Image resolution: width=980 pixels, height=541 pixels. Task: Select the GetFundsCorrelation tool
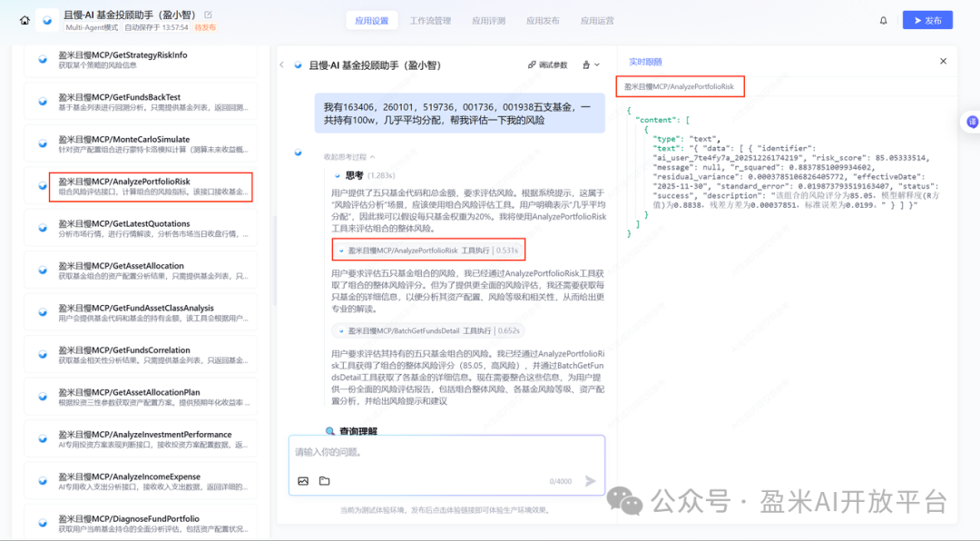(x=141, y=355)
